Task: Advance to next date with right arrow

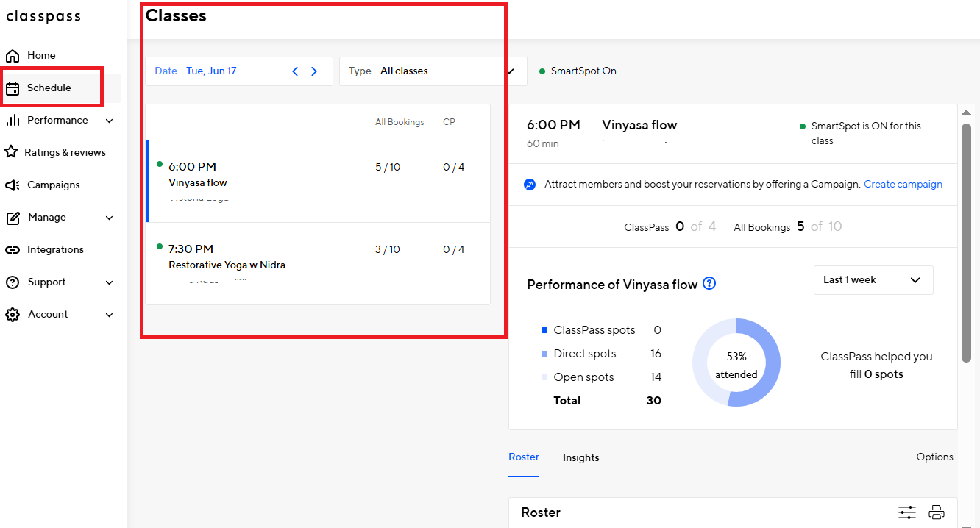Action: click(314, 71)
